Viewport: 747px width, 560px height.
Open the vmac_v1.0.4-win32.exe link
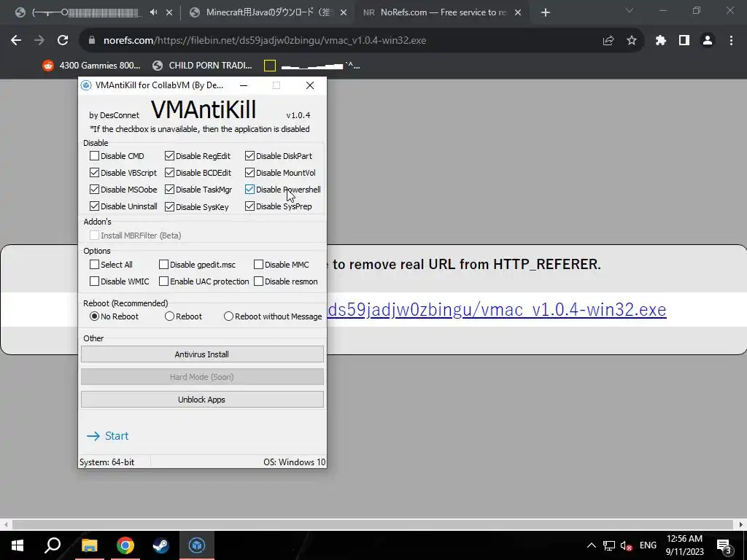pos(497,309)
